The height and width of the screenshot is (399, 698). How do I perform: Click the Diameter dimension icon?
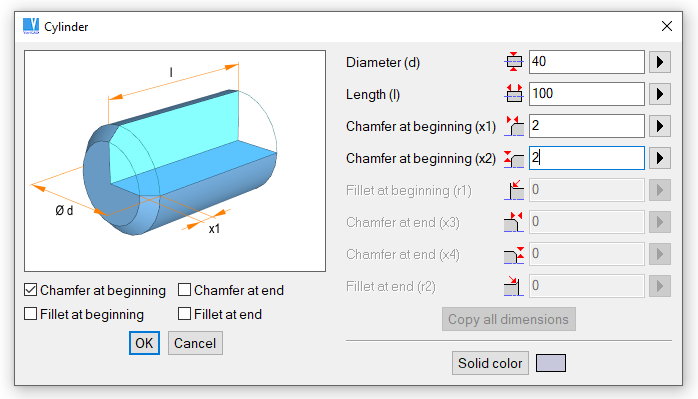click(x=514, y=62)
